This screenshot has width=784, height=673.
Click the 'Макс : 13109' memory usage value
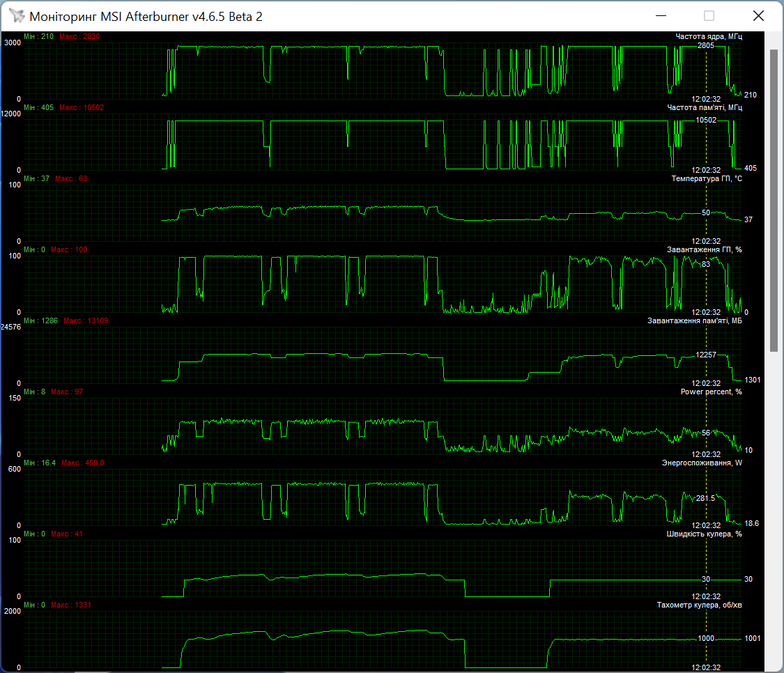click(86, 320)
